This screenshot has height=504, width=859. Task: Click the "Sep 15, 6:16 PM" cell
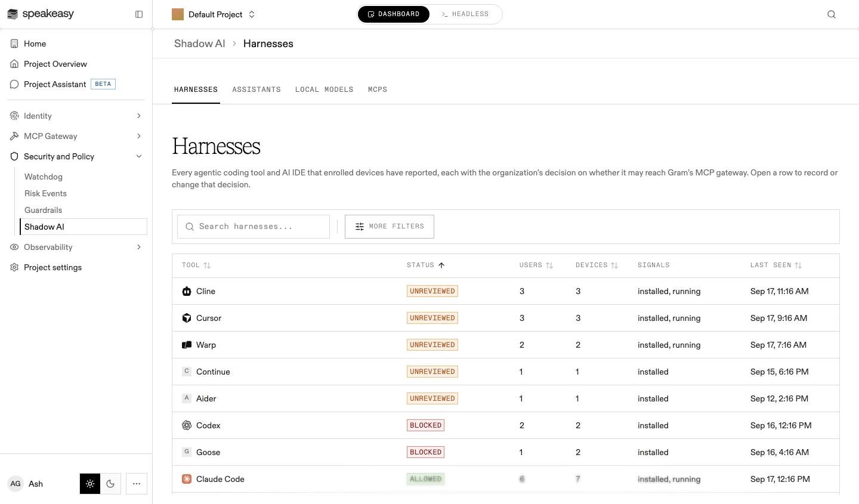point(780,372)
